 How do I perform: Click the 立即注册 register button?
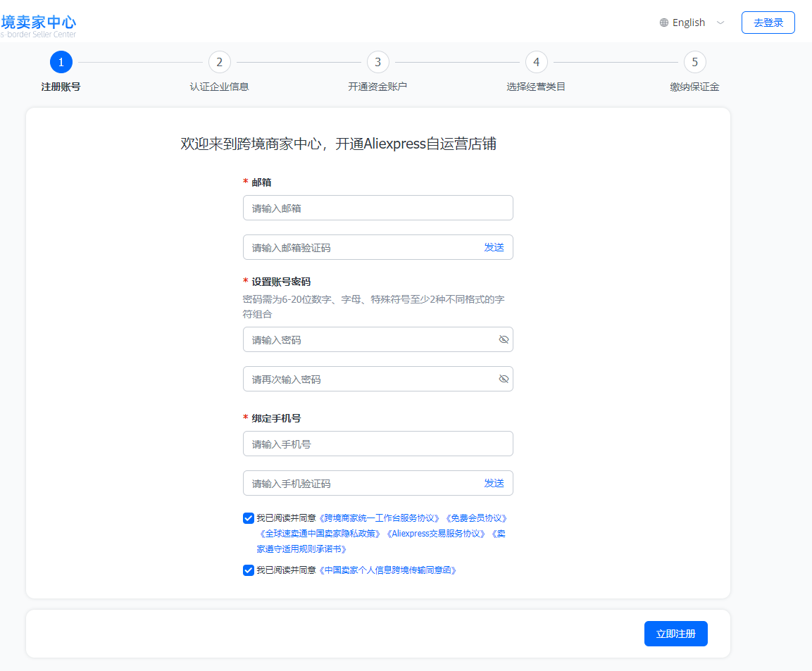coord(675,634)
